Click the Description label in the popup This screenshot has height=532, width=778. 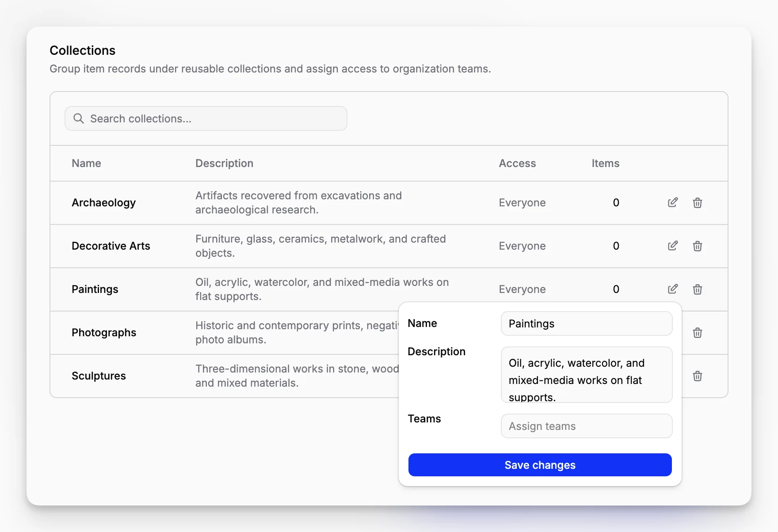tap(436, 351)
